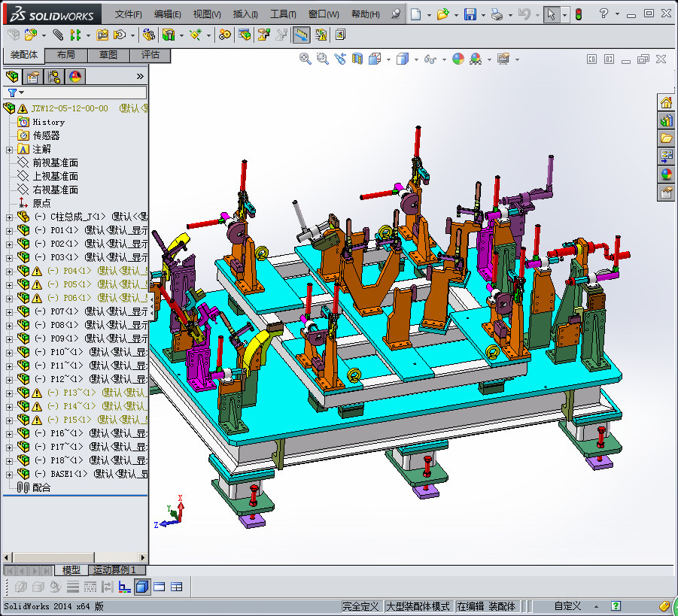Image resolution: width=678 pixels, height=616 pixels.
Task: Select the Mate tool (paperclip icon)
Action: (x=59, y=35)
